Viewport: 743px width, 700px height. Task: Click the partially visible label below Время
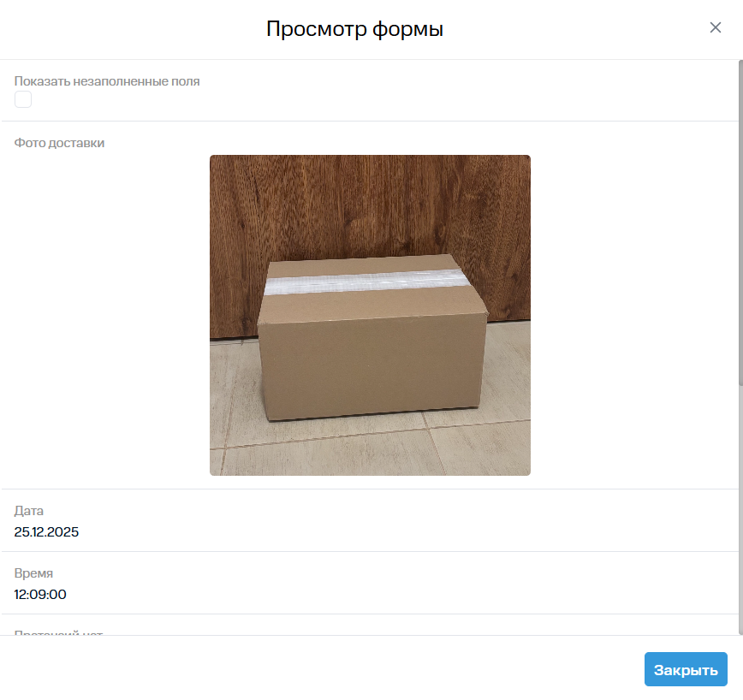coord(59,632)
